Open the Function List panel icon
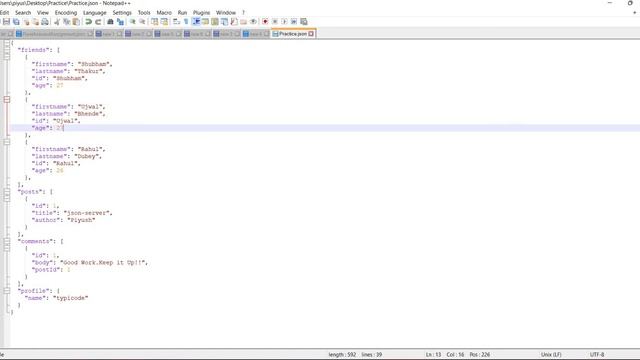 pos(234,21)
